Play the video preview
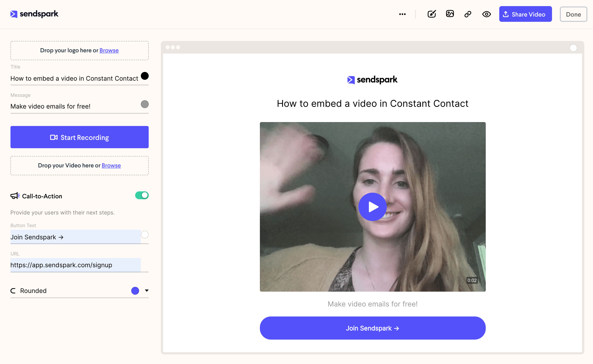593x364 pixels. pos(372,207)
